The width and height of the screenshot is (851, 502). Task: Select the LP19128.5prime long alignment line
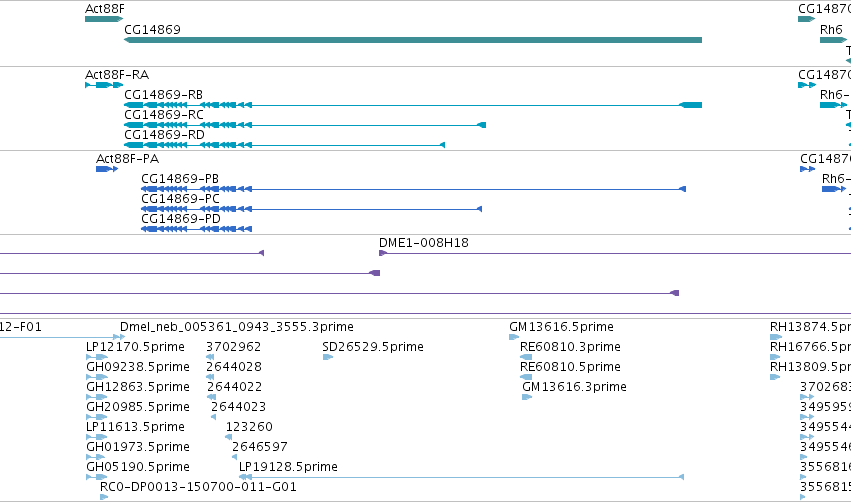pyautogui.click(x=461, y=477)
